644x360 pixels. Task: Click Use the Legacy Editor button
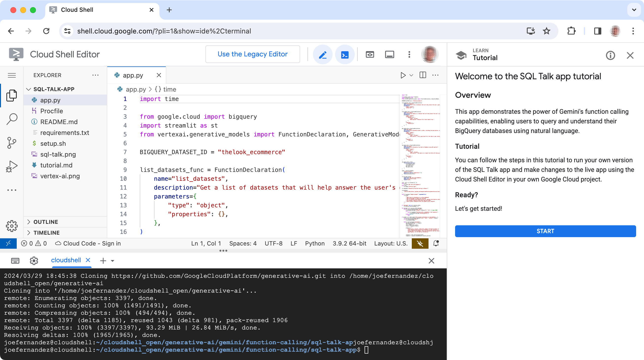pos(253,54)
